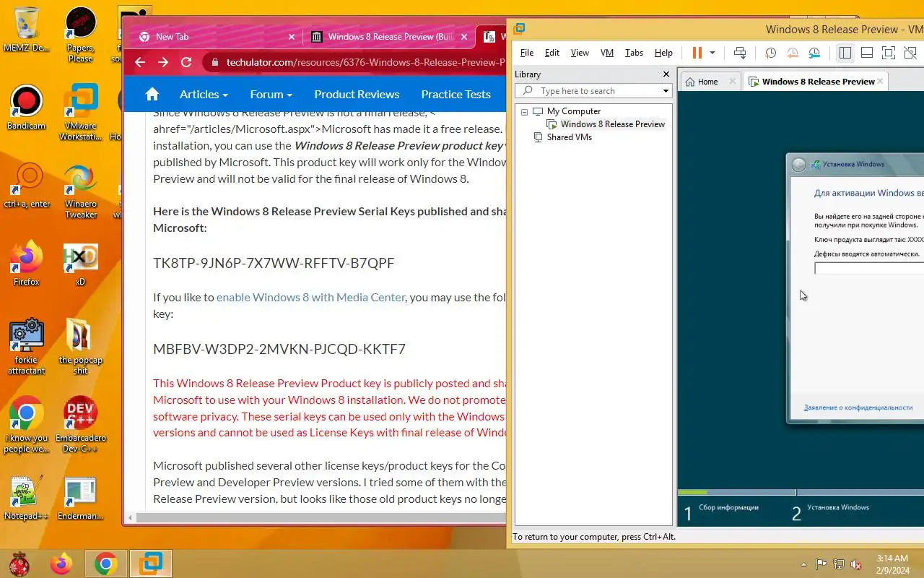The image size is (924, 578).
Task: Launch Embarcadero Dev-C++ from desktop
Action: (80, 424)
